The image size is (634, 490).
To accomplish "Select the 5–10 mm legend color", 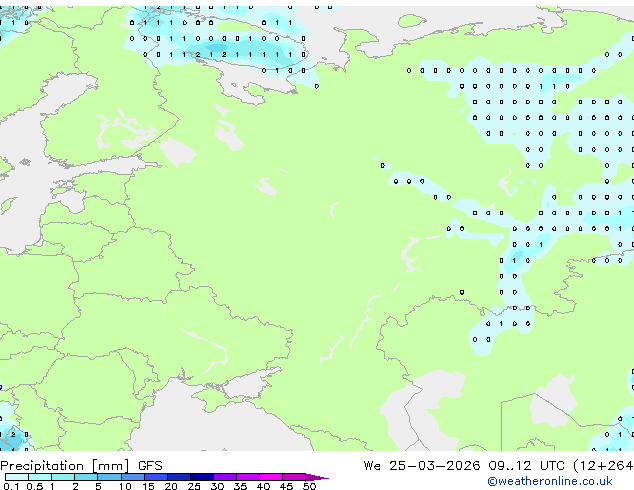I will [109, 477].
